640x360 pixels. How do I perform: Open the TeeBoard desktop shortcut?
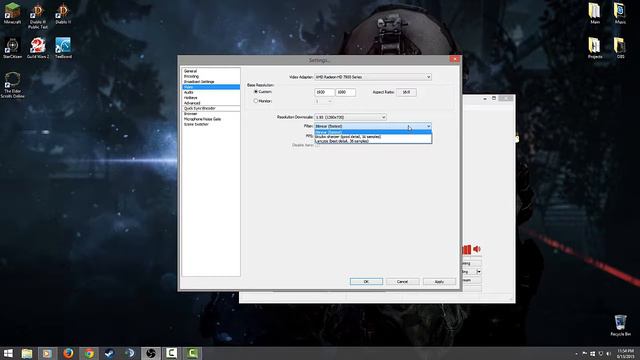63,48
